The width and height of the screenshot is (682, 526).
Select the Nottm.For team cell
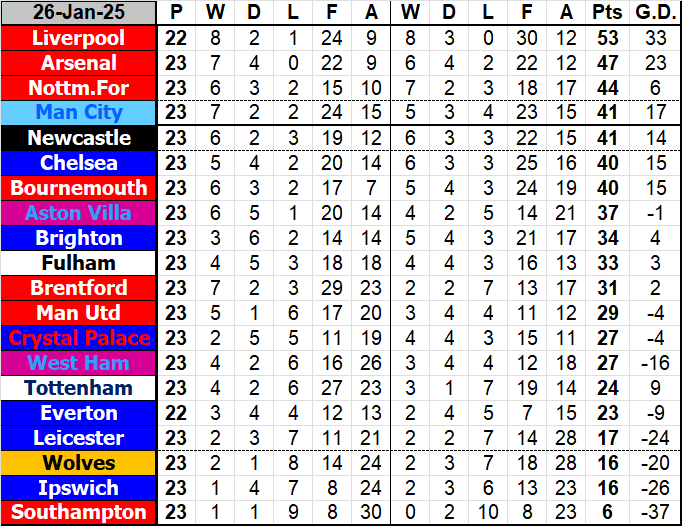pos(79,88)
